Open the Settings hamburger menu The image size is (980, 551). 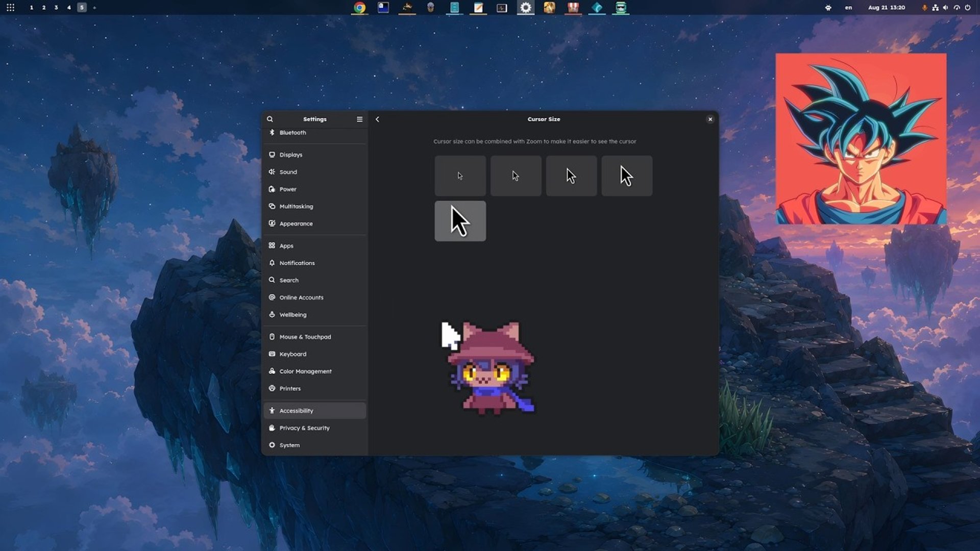point(360,119)
